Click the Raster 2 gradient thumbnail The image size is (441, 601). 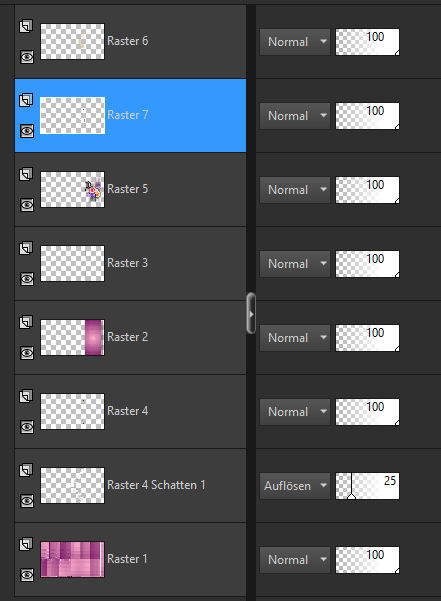click(x=72, y=338)
